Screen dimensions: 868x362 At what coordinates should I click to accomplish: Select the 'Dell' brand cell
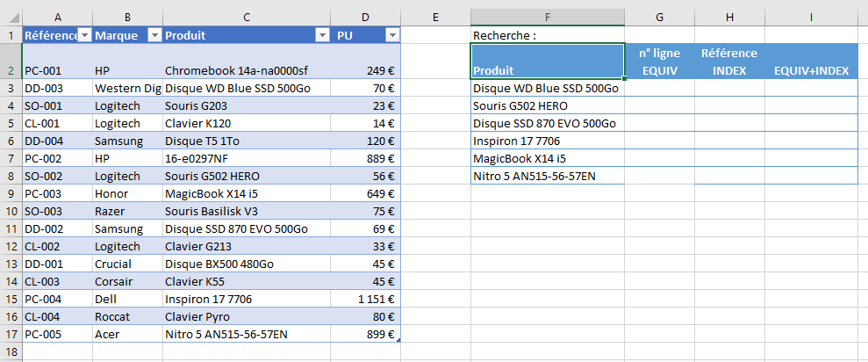coord(128,300)
